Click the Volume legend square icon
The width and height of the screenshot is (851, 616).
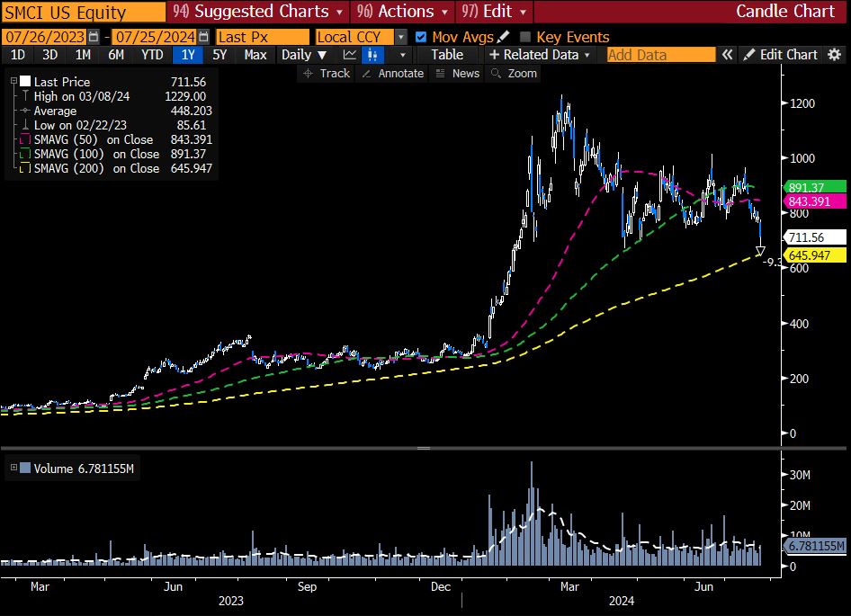[25, 468]
